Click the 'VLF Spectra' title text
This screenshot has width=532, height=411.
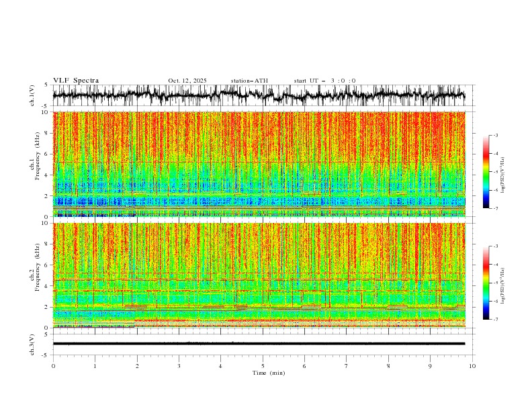pos(76,81)
